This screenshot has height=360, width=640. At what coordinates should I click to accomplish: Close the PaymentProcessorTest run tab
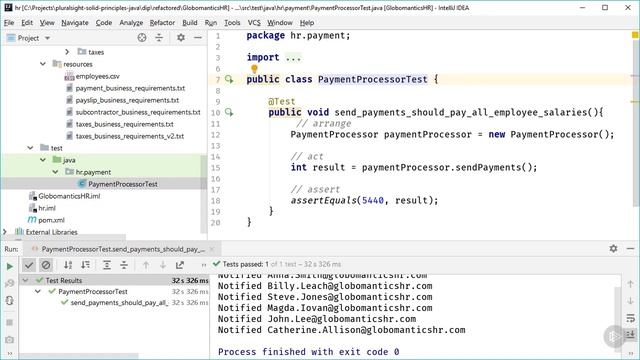tap(212, 249)
